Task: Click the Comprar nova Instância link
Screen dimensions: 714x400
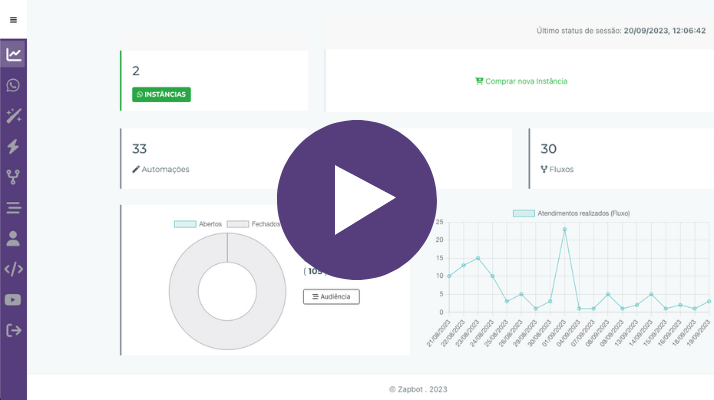Action: (x=521, y=81)
